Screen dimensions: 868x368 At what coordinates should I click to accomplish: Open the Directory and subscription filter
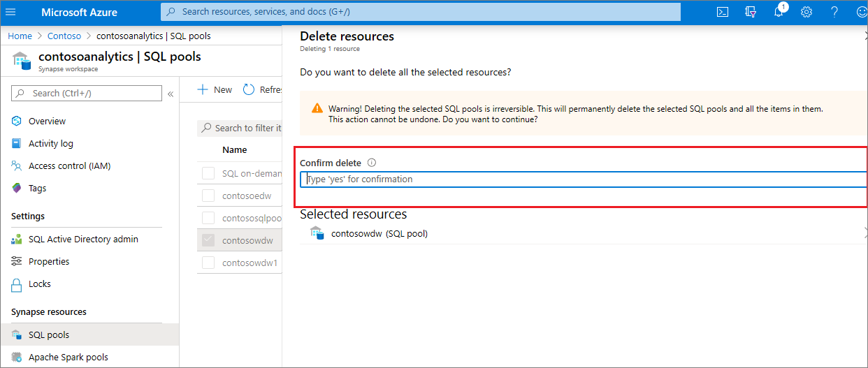(751, 12)
